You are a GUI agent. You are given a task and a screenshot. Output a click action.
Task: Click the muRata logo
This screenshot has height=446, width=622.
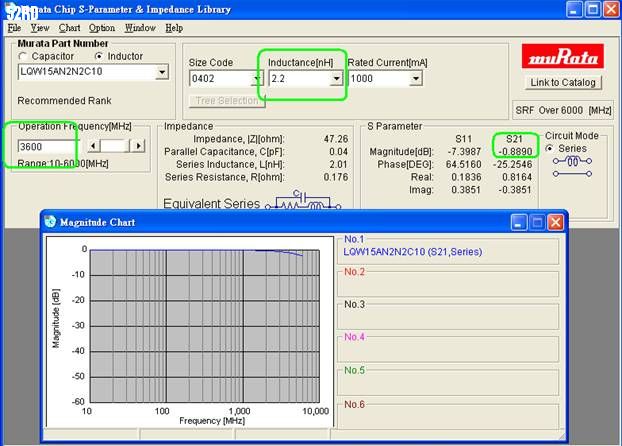pyautogui.click(x=563, y=56)
